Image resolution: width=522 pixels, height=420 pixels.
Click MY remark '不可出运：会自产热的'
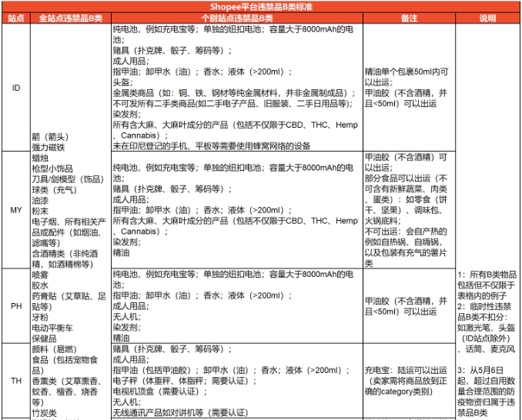point(406,248)
